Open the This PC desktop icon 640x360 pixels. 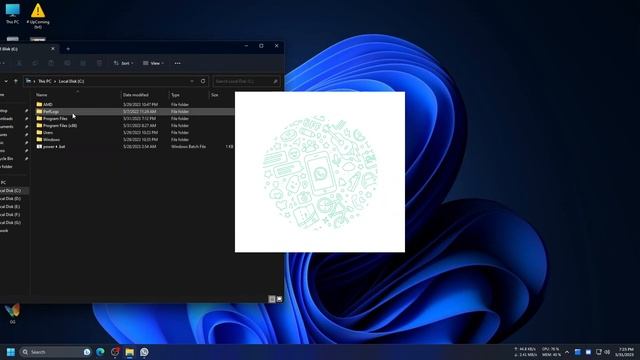[x=13, y=13]
